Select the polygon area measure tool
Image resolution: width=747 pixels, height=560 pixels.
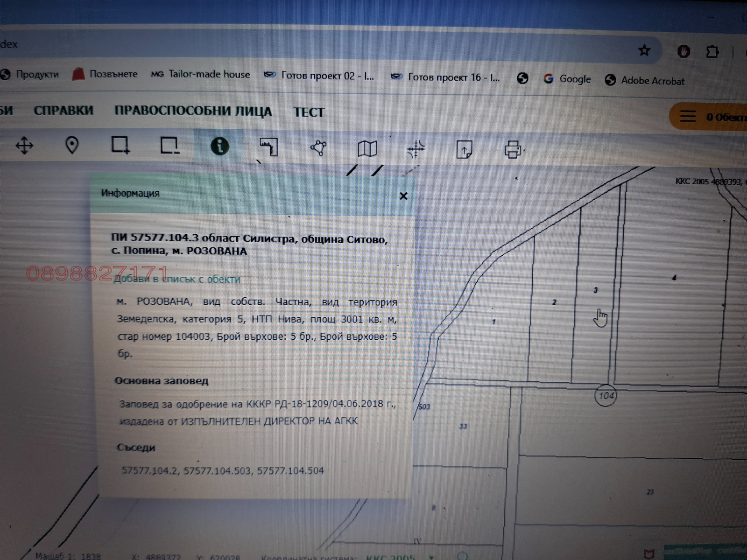click(318, 148)
